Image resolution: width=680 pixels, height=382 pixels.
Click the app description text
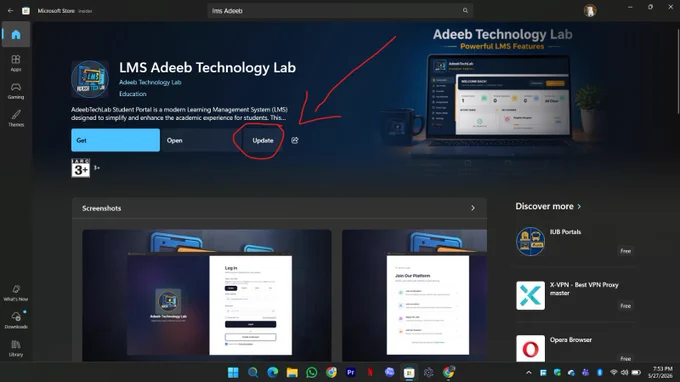click(x=180, y=114)
